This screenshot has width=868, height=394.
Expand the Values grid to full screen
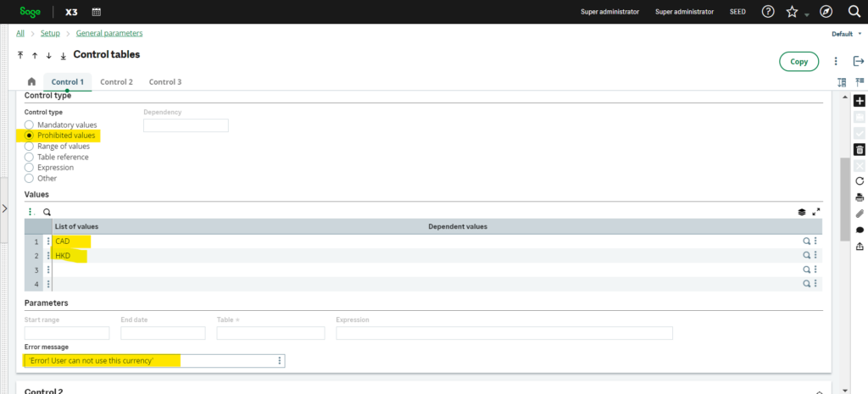click(x=816, y=213)
